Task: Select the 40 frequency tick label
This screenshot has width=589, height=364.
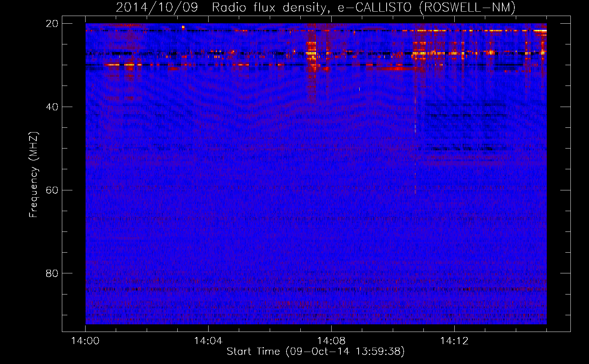Action: (52, 107)
